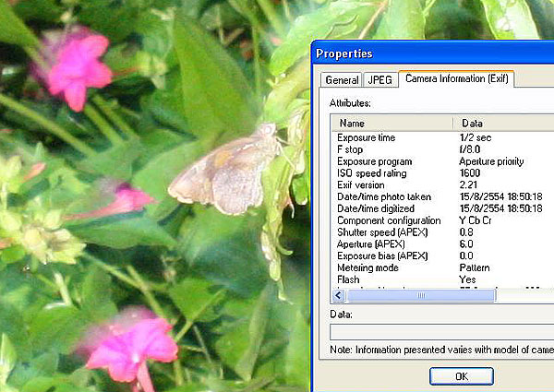Select the Date/time digitized row

tap(443, 208)
